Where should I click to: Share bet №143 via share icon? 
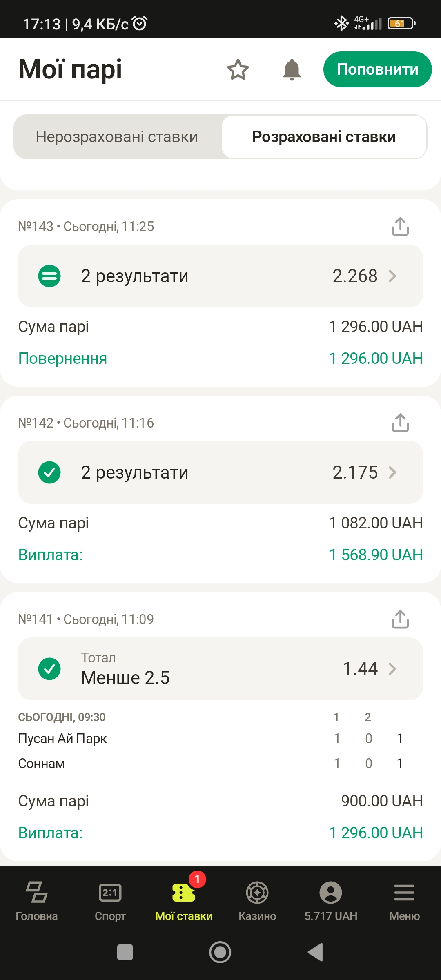click(x=400, y=227)
